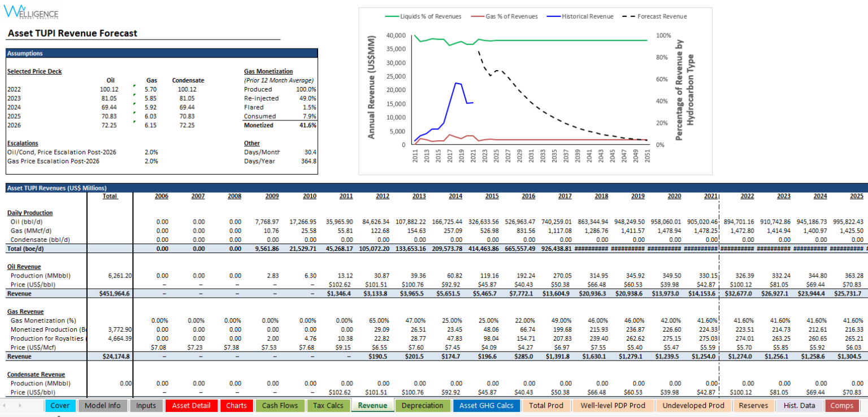868x417 pixels.
Task: Select the Comps sheet tab
Action: tap(841, 406)
